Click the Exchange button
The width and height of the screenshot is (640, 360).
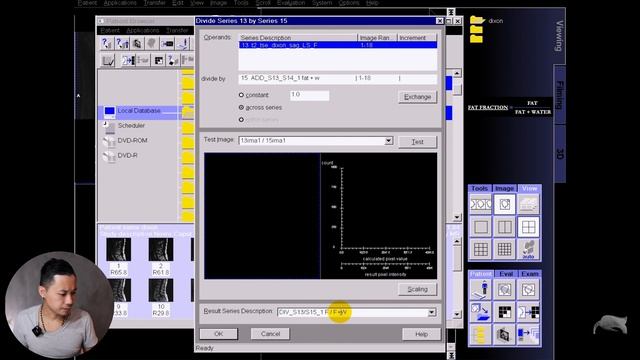(x=417, y=97)
